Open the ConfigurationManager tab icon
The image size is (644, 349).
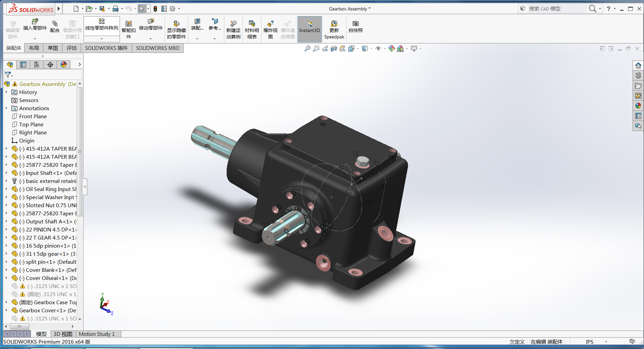[37, 65]
